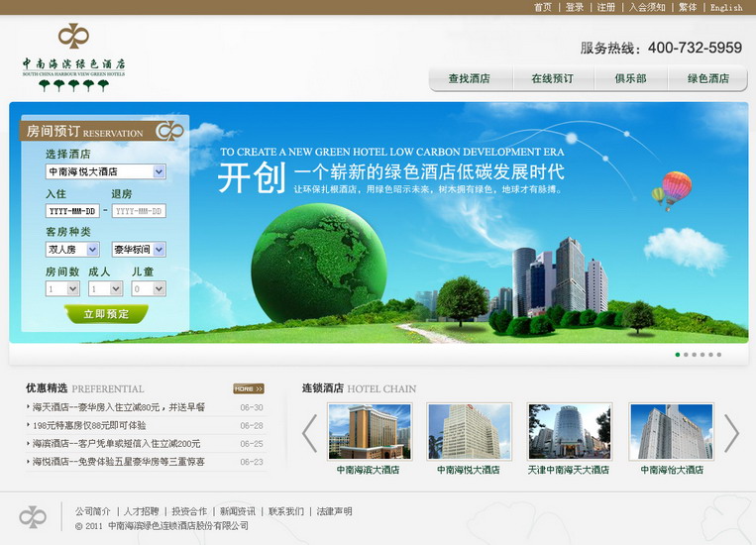756x545 pixels.
Task: Click 注册 in the top bar
Action: (x=606, y=7)
